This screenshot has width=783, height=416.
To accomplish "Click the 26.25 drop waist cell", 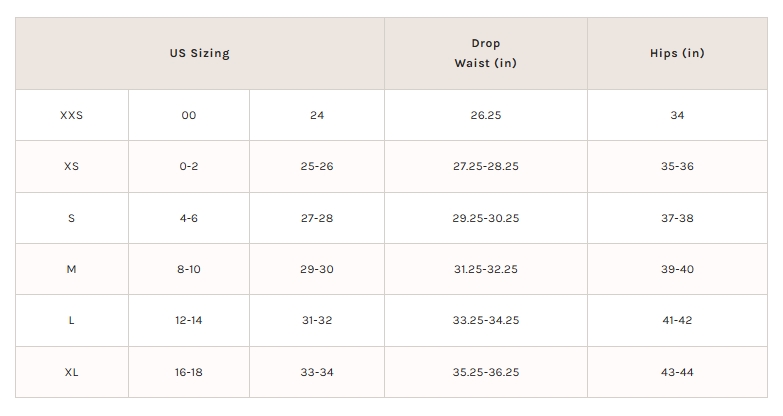I will [x=485, y=115].
